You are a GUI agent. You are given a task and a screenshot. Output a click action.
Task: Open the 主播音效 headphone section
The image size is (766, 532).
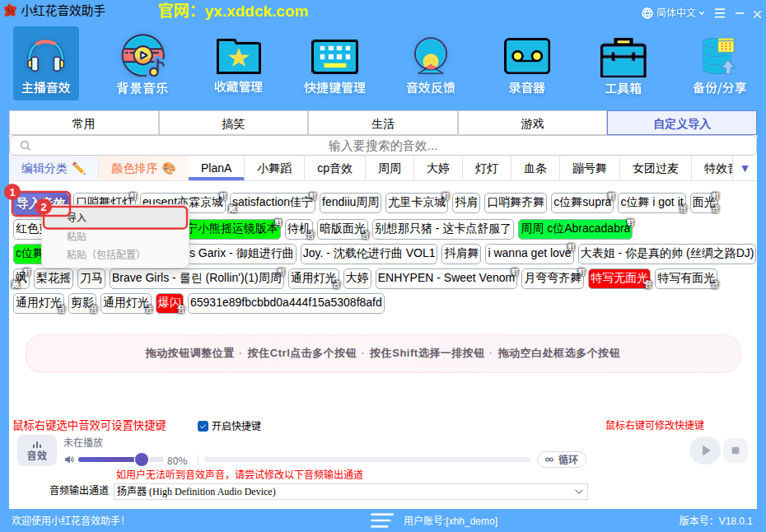coord(46,63)
